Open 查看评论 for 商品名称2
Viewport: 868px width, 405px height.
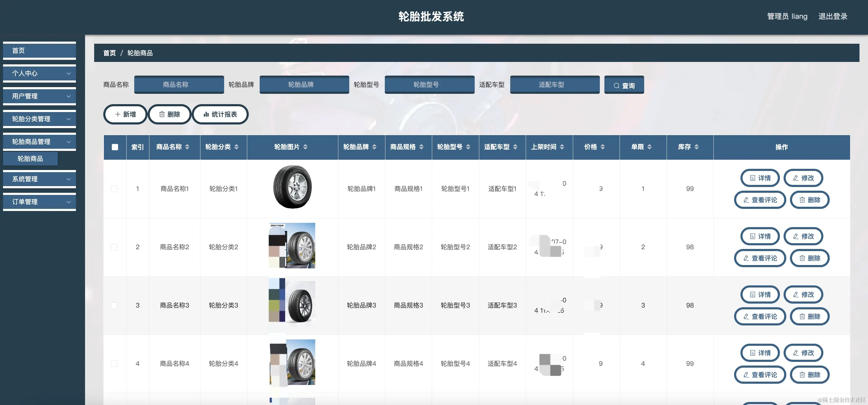click(x=760, y=258)
